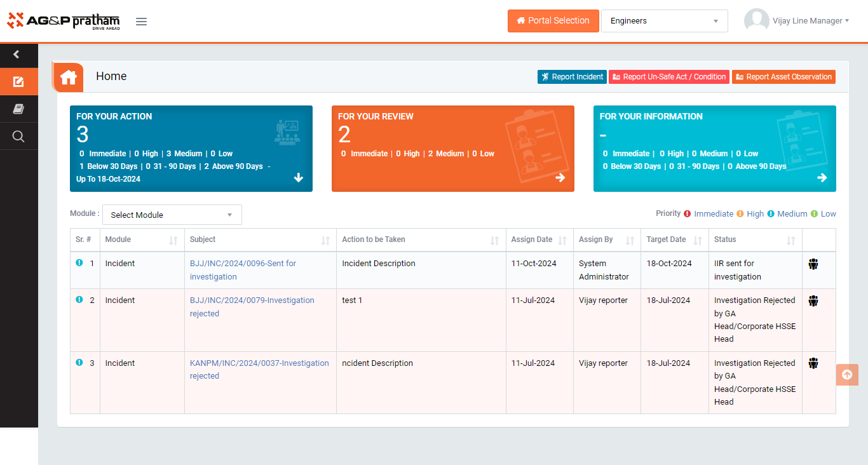The width and height of the screenshot is (868, 465).
Task: Open the edit form icon in sidebar
Action: click(x=18, y=82)
